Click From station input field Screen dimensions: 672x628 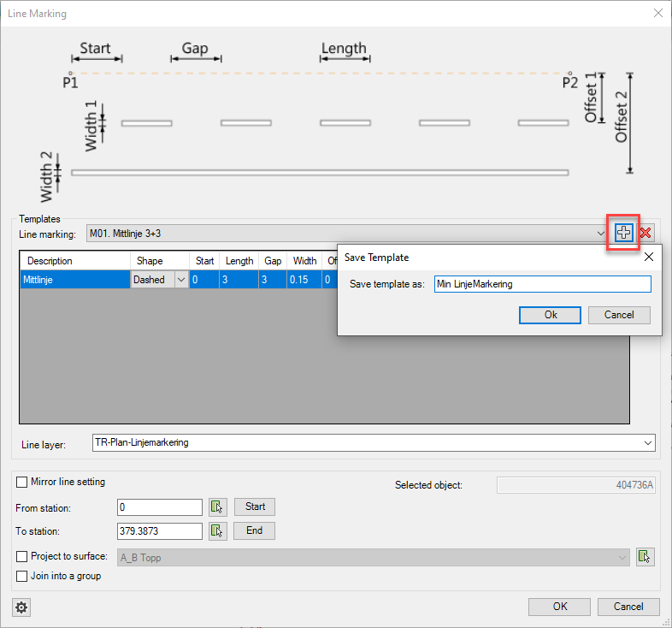[x=159, y=507]
